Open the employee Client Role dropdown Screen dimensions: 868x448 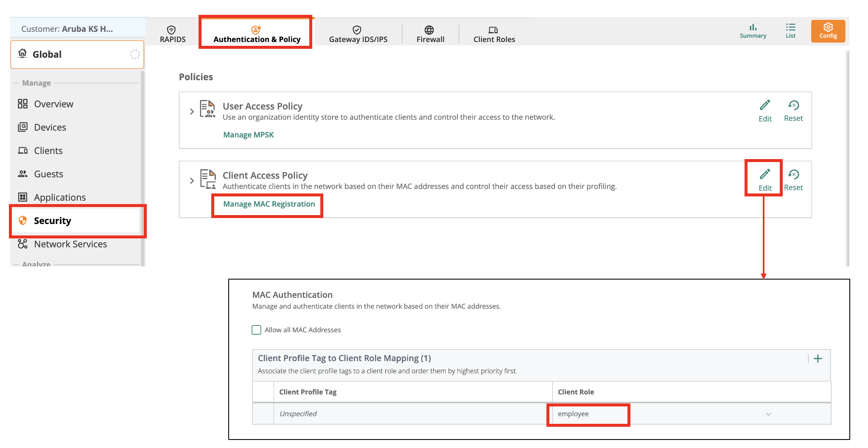point(768,414)
